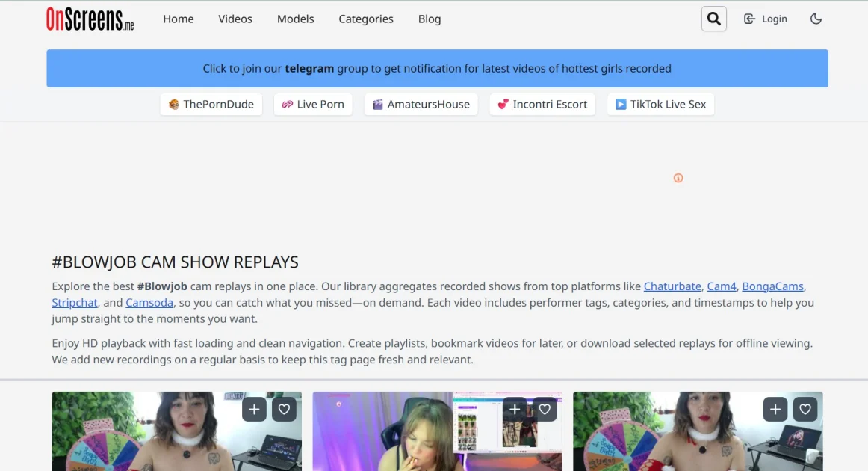Click the Login button
The height and width of the screenshot is (471, 868).
(766, 19)
